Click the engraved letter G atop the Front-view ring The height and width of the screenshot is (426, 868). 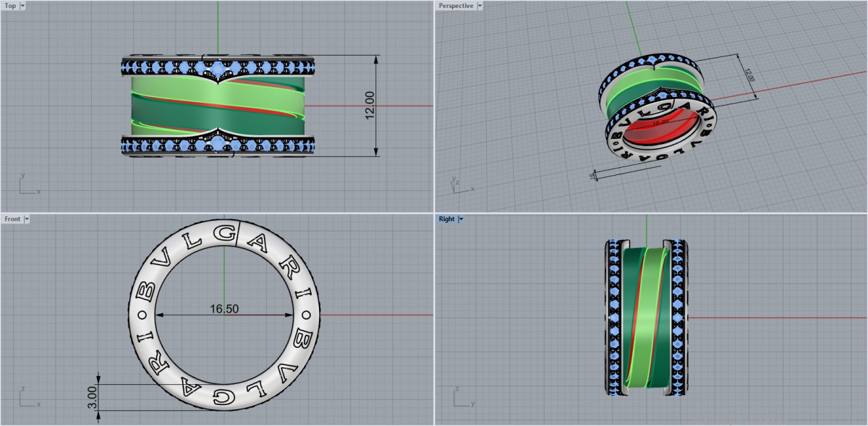225,234
